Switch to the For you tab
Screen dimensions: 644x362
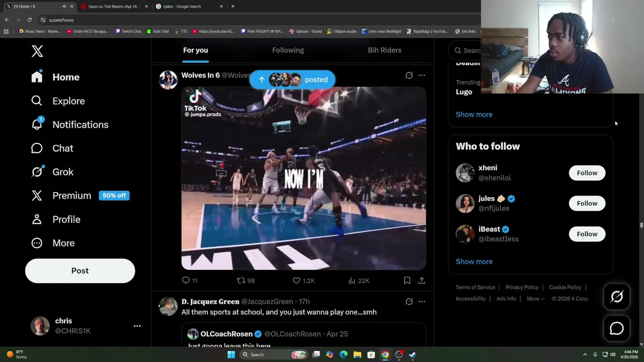195,50
